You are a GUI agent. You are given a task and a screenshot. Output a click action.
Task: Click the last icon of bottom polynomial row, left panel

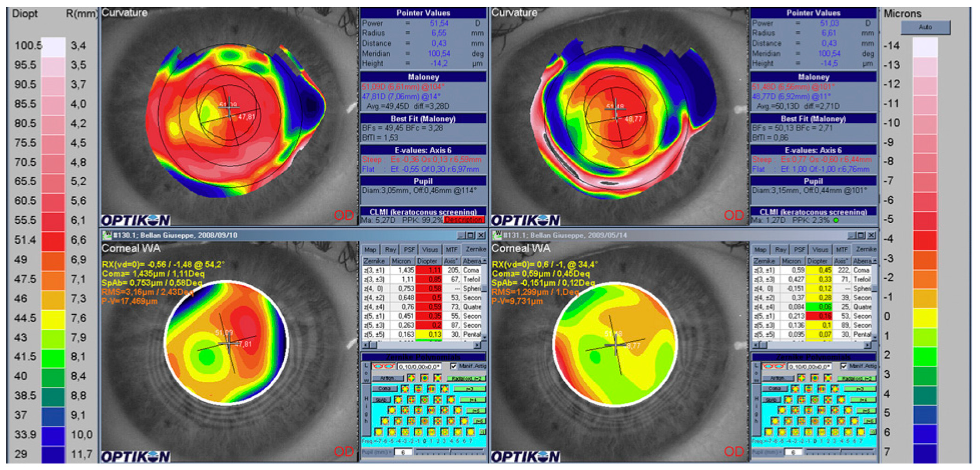click(471, 432)
